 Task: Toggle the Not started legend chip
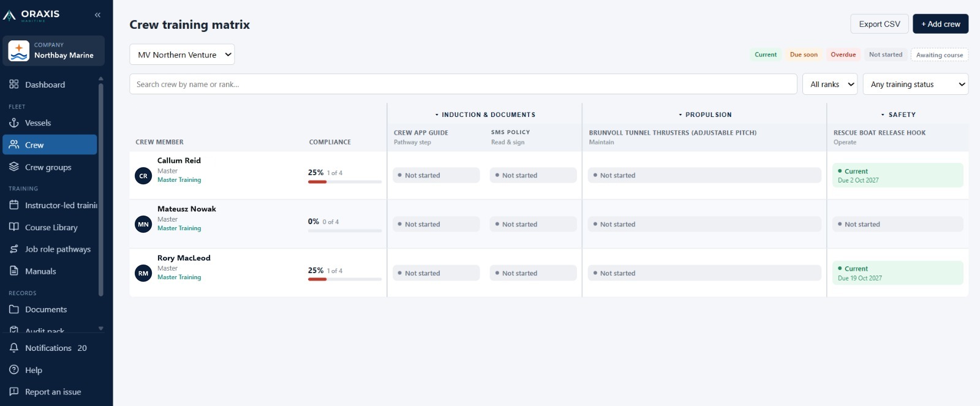coord(886,55)
